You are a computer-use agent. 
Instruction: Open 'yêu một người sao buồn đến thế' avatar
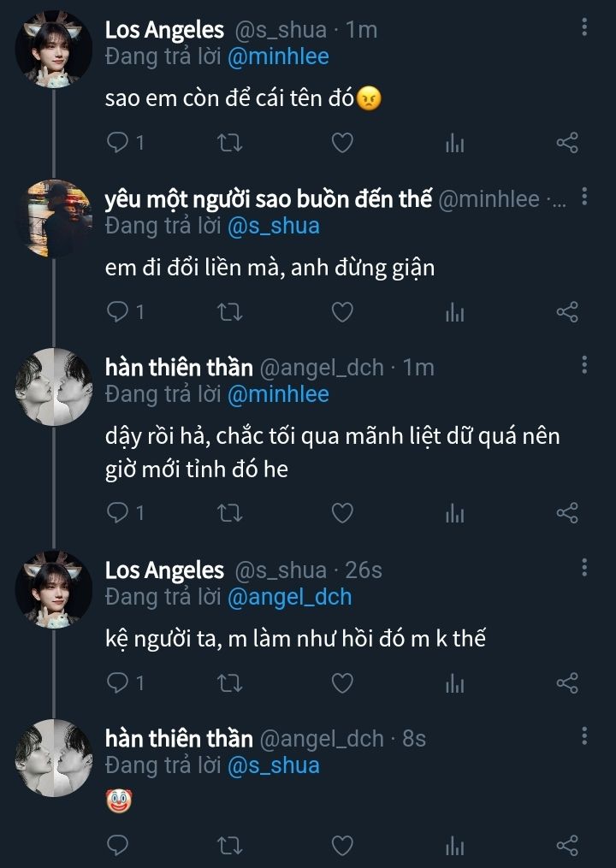[x=53, y=218]
